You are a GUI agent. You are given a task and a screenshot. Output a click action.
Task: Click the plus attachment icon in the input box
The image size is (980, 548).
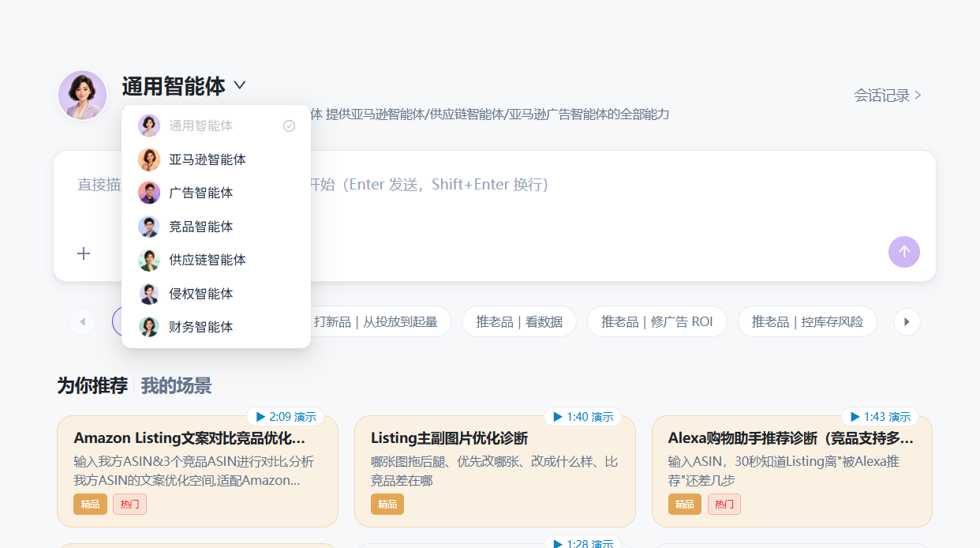[x=84, y=253]
